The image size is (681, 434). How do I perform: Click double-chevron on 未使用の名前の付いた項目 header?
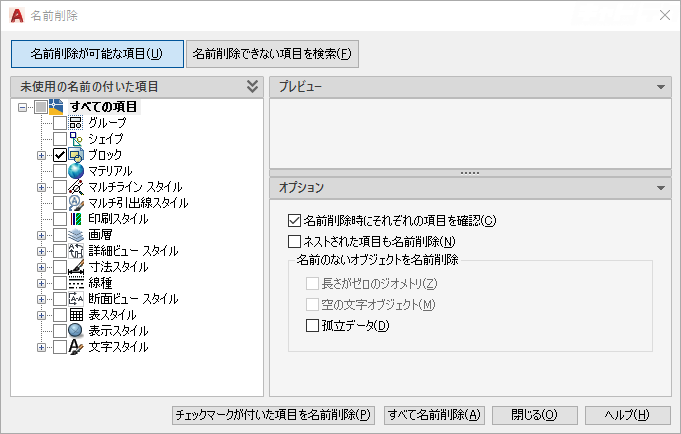(252, 86)
